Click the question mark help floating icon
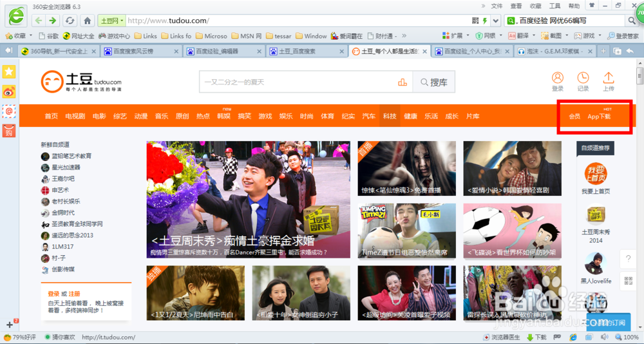The height and width of the screenshot is (344, 644). (x=628, y=259)
